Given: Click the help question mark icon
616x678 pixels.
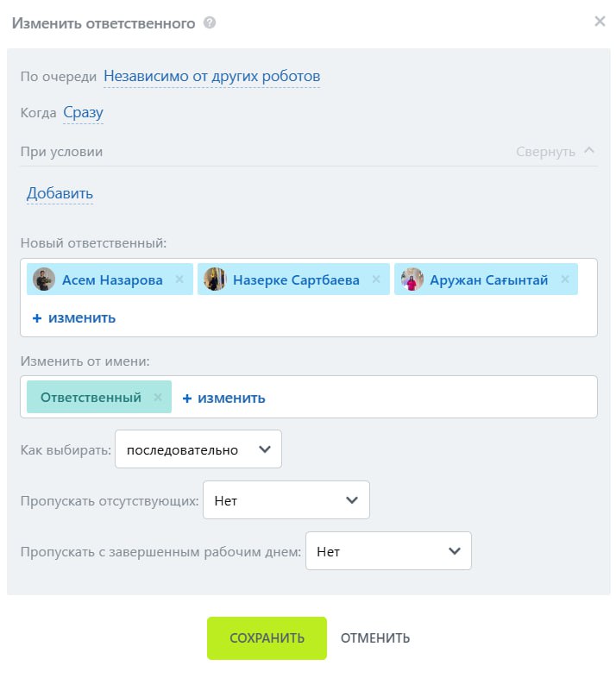Looking at the screenshot, I should click(210, 23).
